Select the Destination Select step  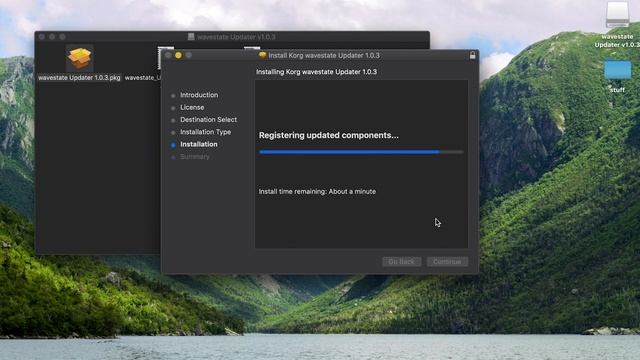(x=208, y=120)
